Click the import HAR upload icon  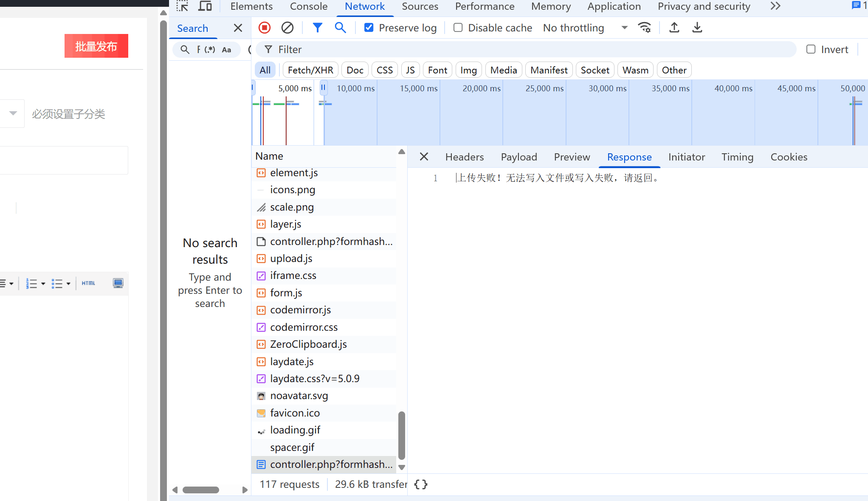click(x=674, y=28)
